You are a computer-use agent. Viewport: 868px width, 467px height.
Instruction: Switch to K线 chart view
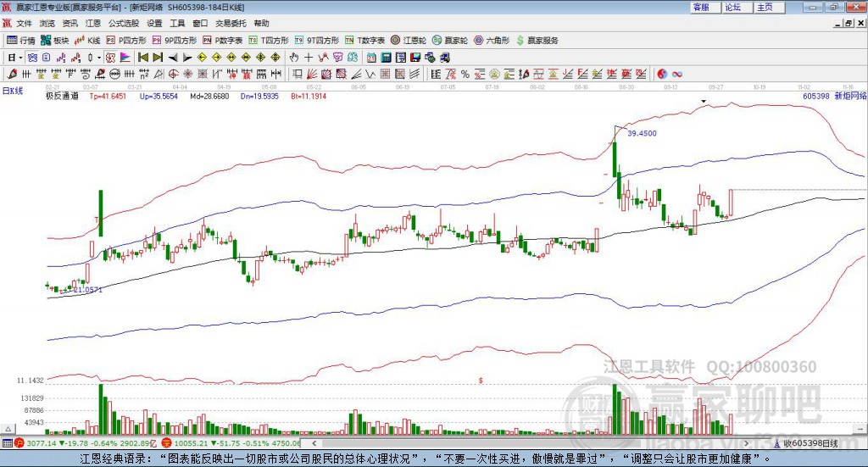(87, 41)
